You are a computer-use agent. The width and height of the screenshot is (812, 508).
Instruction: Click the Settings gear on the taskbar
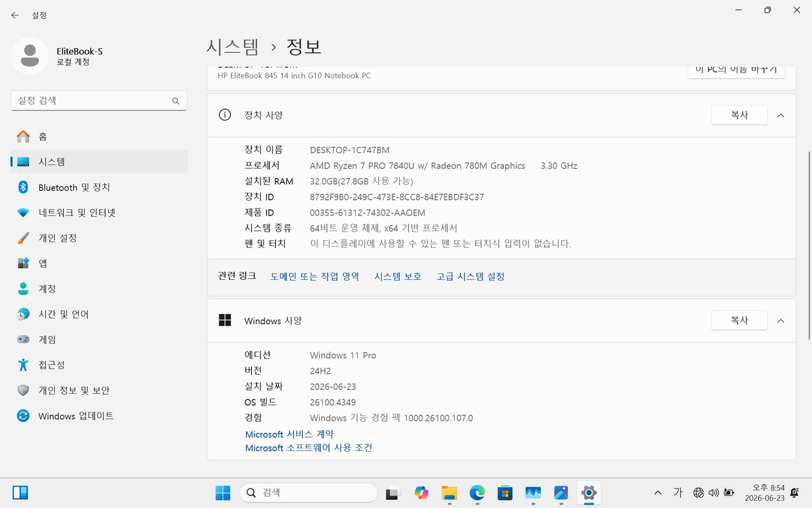coord(589,492)
